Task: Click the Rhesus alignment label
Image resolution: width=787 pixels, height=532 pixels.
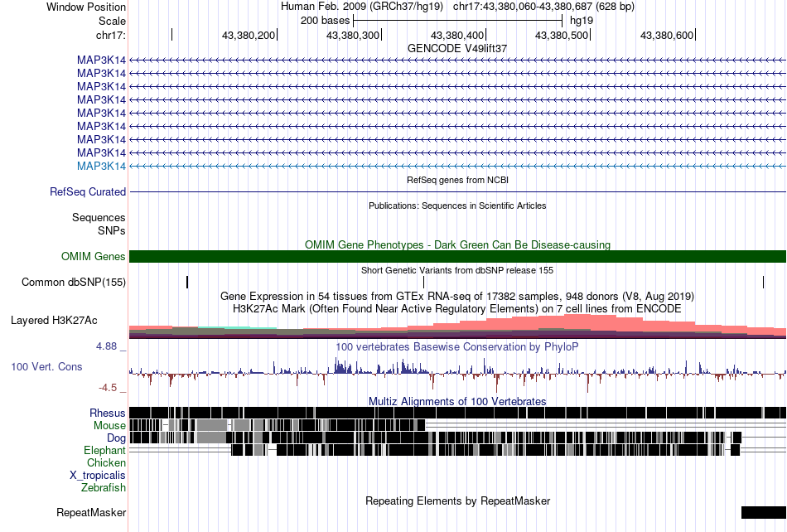Action: pos(108,413)
